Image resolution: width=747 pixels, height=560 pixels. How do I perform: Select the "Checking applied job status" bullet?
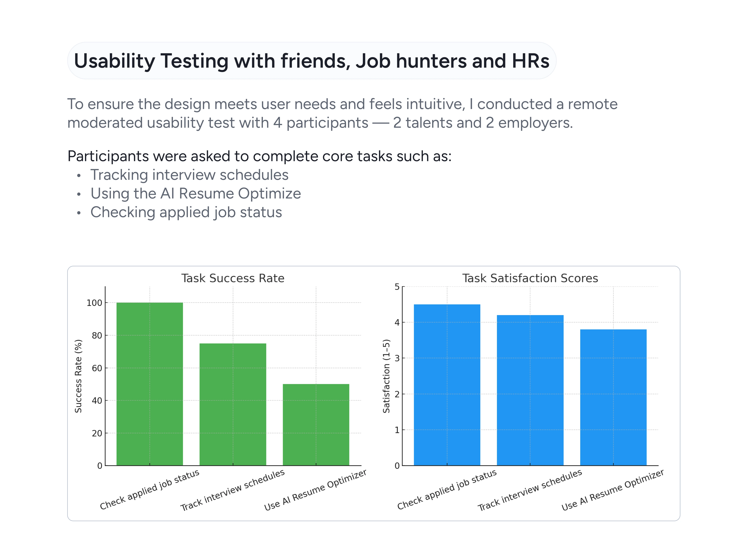[186, 212]
